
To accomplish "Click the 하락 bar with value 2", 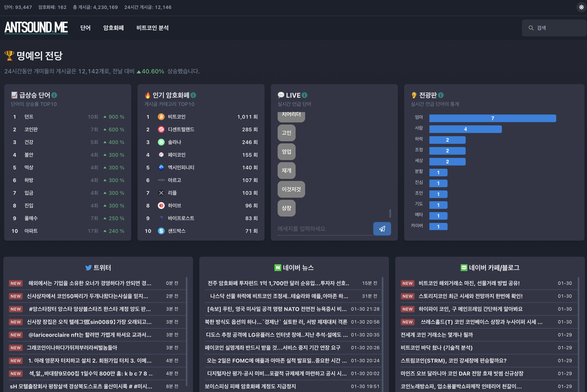I will [447, 140].
